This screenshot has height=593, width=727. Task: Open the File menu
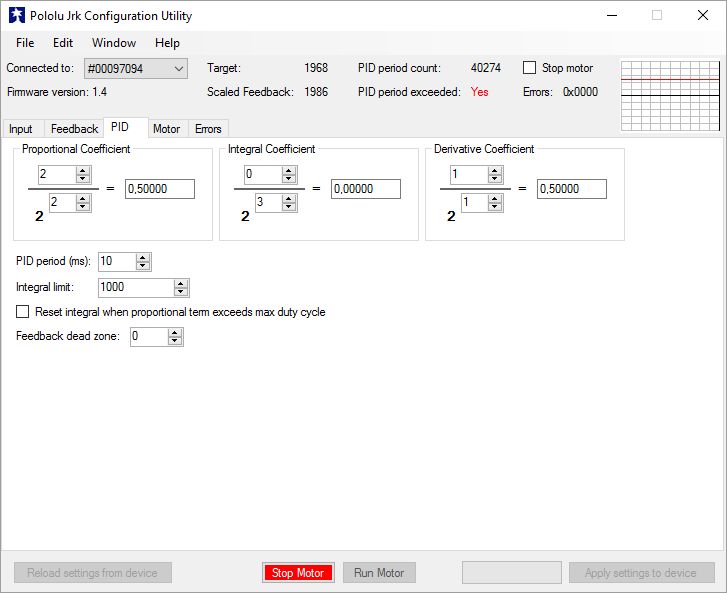pos(25,43)
